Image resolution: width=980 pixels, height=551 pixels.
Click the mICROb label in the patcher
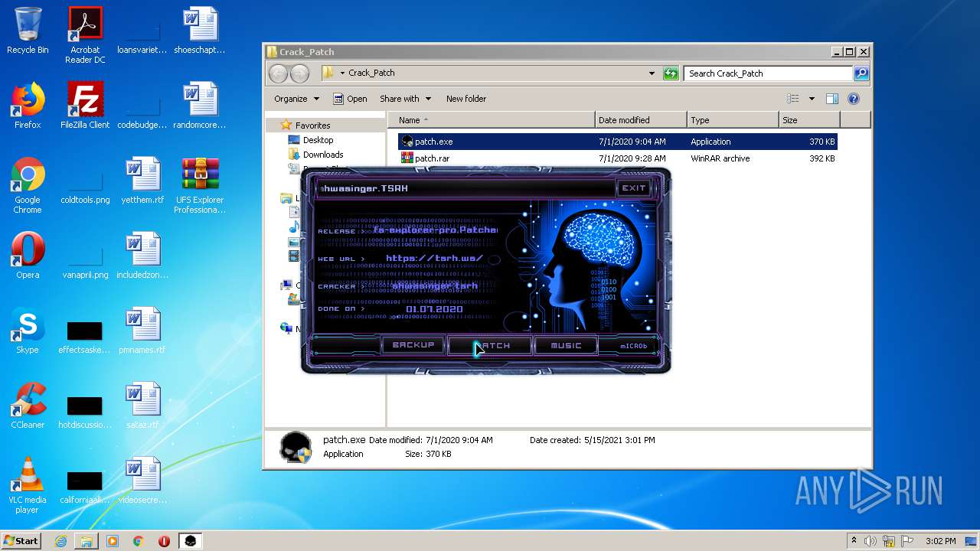(633, 346)
